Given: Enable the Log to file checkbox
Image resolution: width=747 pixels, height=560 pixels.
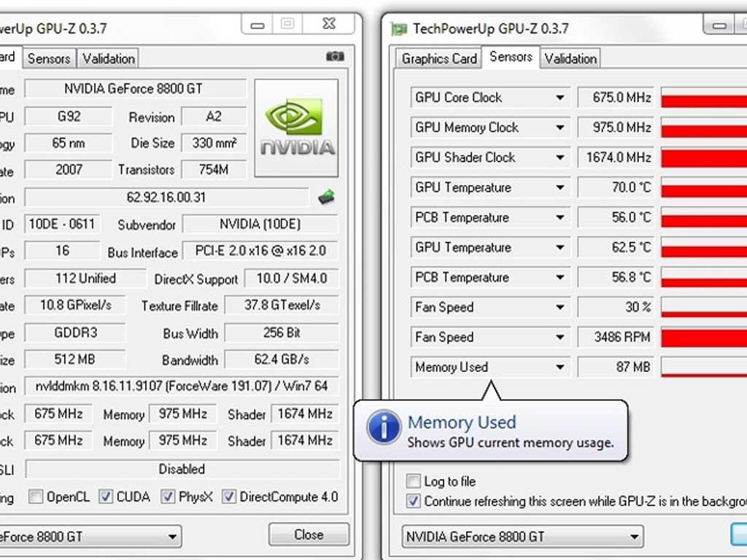Looking at the screenshot, I should pos(414,482).
